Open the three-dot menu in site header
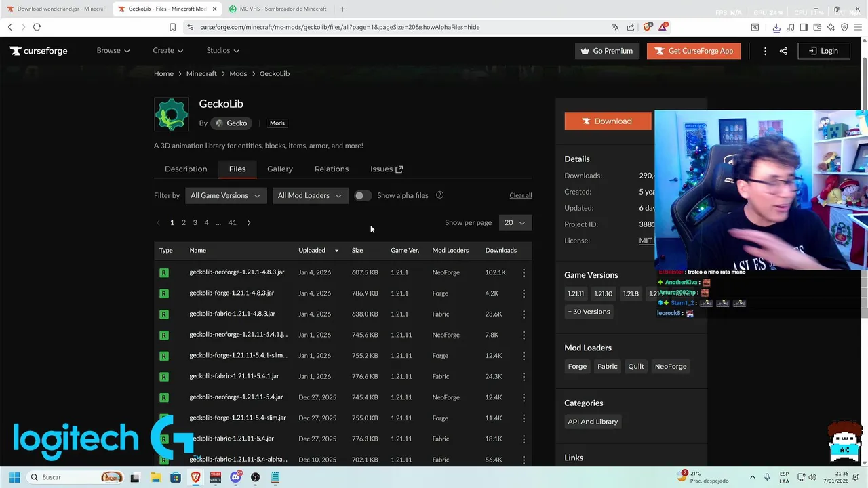868x488 pixels. (x=765, y=51)
